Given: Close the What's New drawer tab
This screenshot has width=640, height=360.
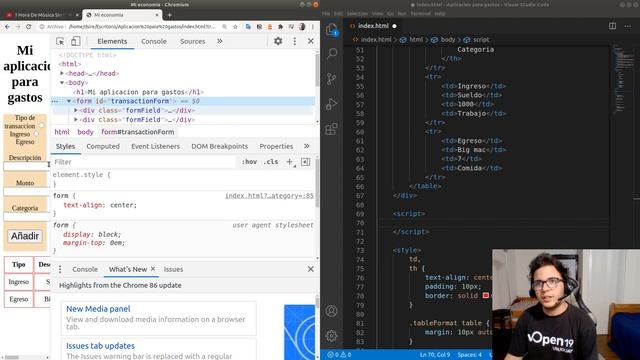Looking at the screenshot, I should click(153, 269).
